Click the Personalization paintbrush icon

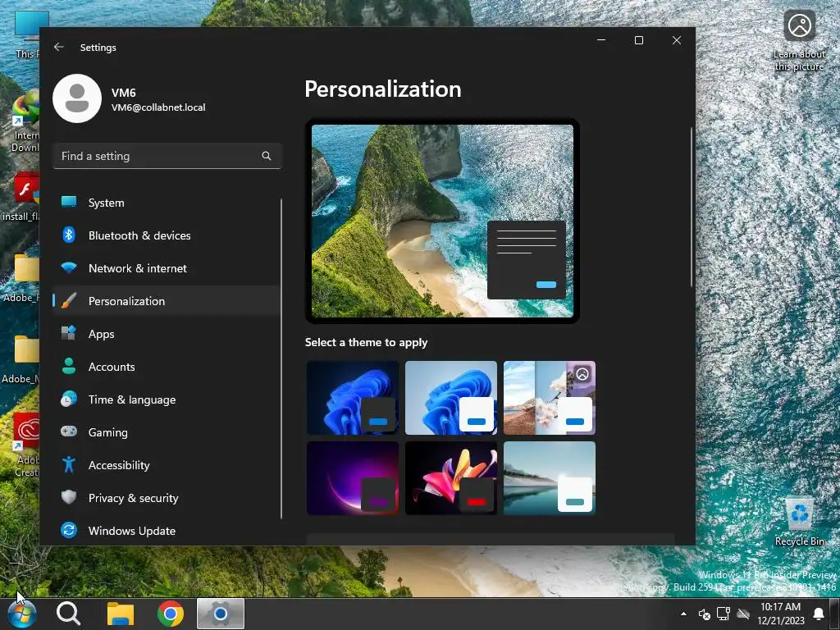pos(69,300)
